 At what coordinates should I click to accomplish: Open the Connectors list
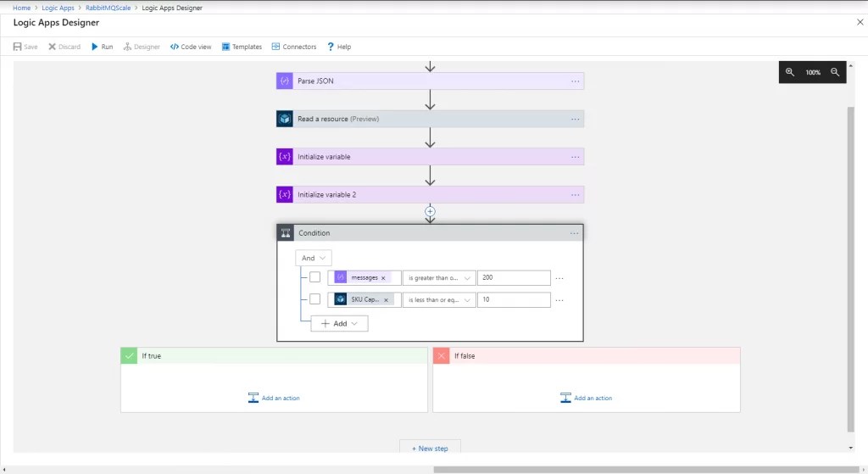tap(294, 47)
